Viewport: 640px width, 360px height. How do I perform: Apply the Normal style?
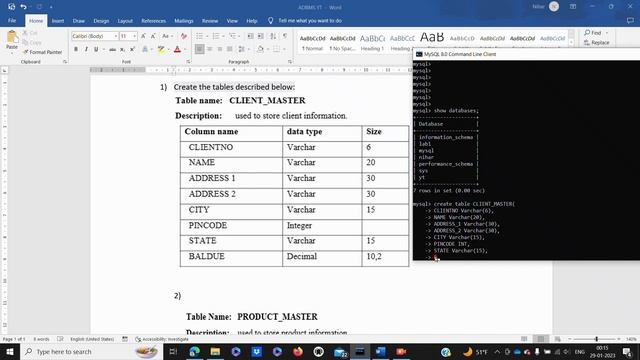(x=312, y=42)
